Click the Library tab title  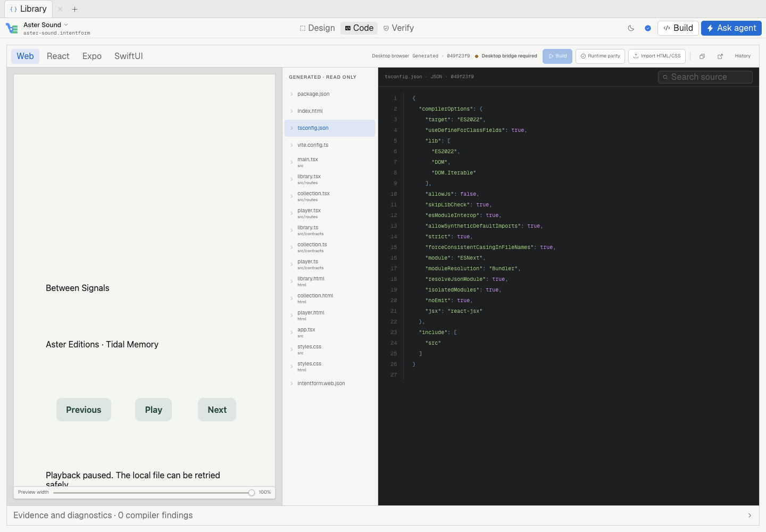33,9
